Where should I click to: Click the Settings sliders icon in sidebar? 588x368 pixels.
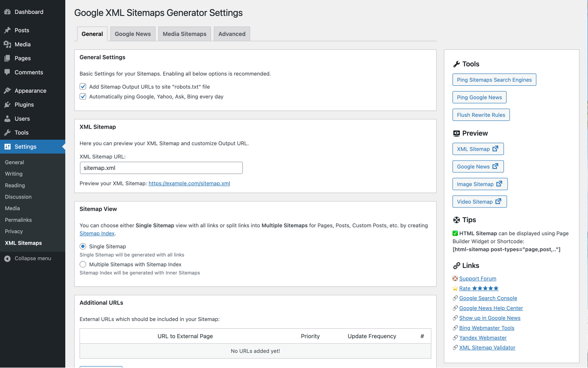click(7, 147)
